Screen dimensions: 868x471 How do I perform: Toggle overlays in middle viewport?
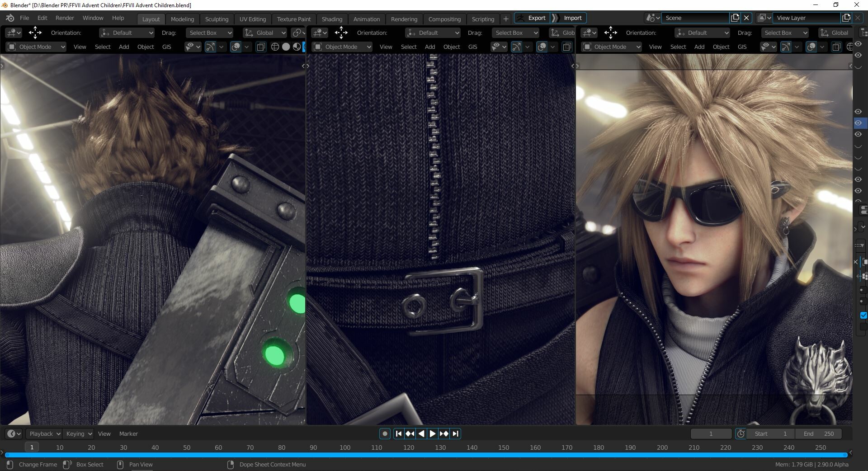(542, 47)
